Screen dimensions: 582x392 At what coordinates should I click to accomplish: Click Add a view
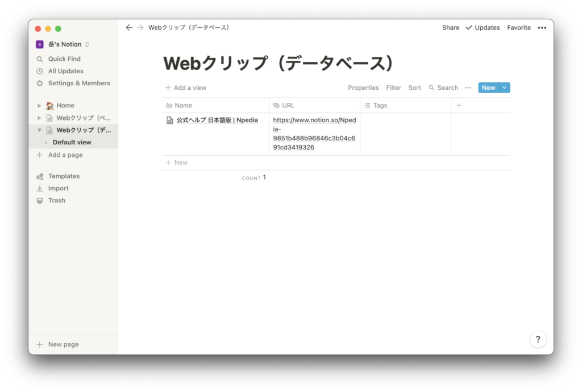click(x=186, y=88)
